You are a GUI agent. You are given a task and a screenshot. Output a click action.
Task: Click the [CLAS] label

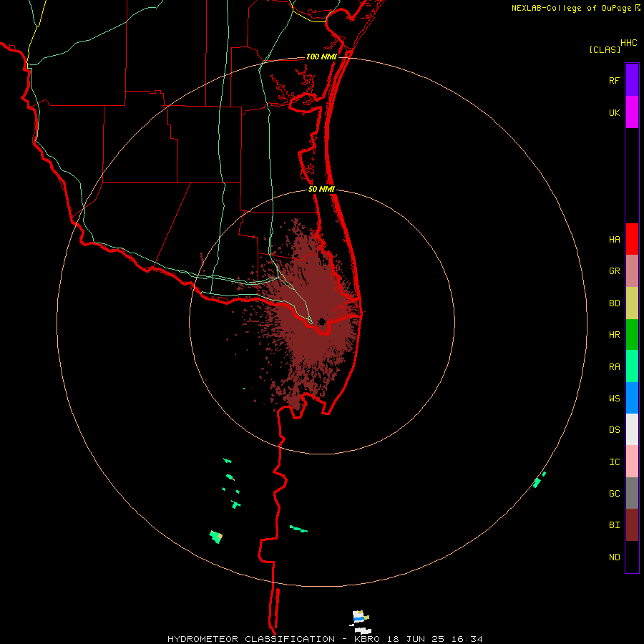point(605,49)
